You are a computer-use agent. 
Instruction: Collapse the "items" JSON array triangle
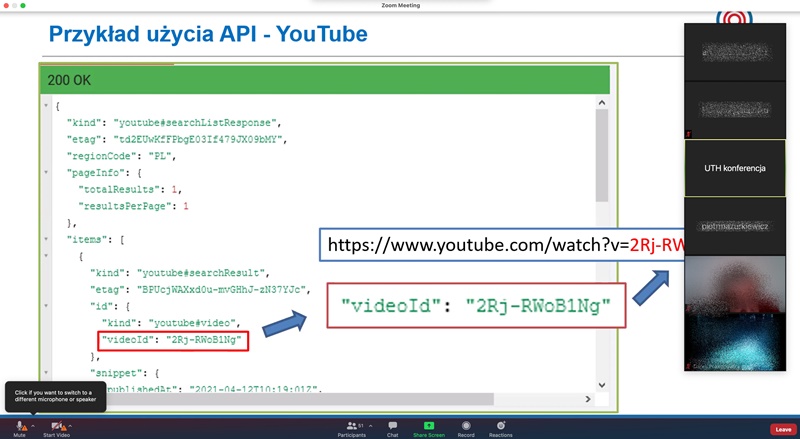click(46, 239)
